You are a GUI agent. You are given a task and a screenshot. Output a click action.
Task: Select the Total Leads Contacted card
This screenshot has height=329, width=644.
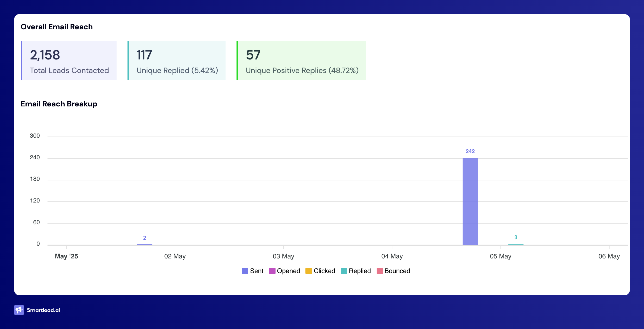(68, 60)
